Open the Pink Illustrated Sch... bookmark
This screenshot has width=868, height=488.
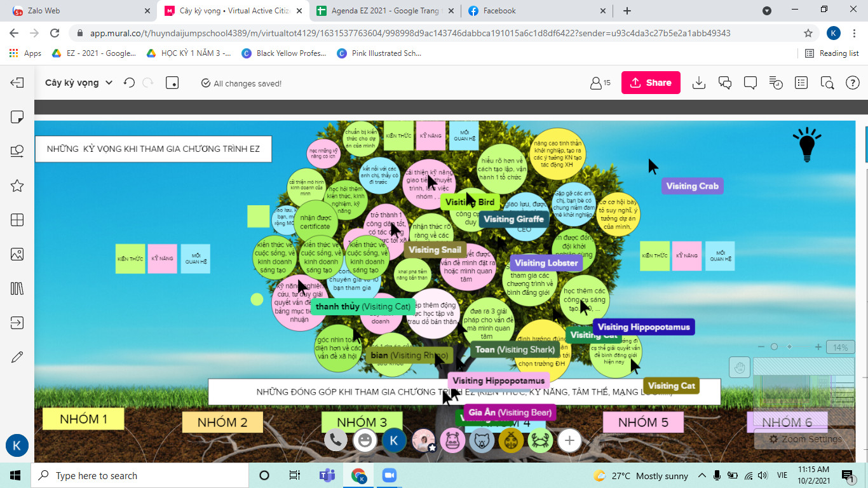click(379, 53)
